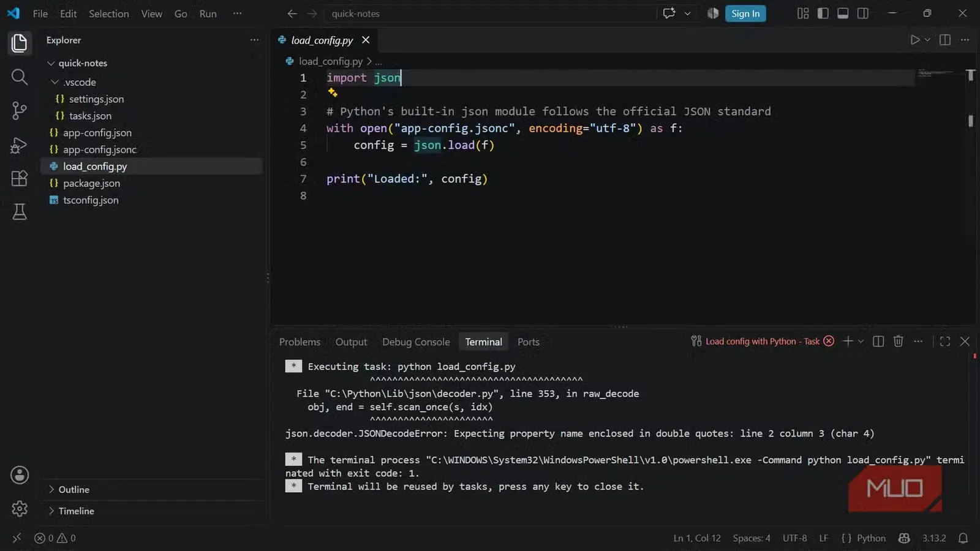The image size is (980, 551).
Task: Open the Extensions view icon
Action: 20,178
